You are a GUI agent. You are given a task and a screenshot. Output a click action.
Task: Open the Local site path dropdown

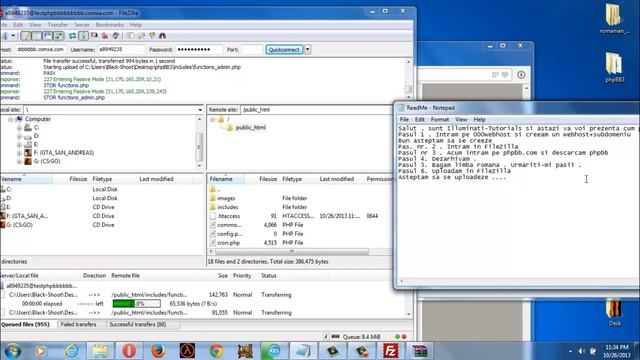[200, 110]
